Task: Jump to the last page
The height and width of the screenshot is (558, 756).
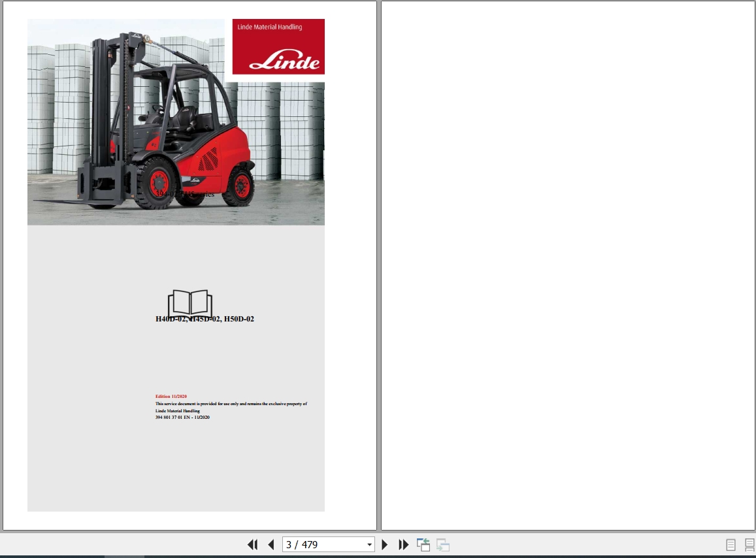Action: [x=404, y=544]
